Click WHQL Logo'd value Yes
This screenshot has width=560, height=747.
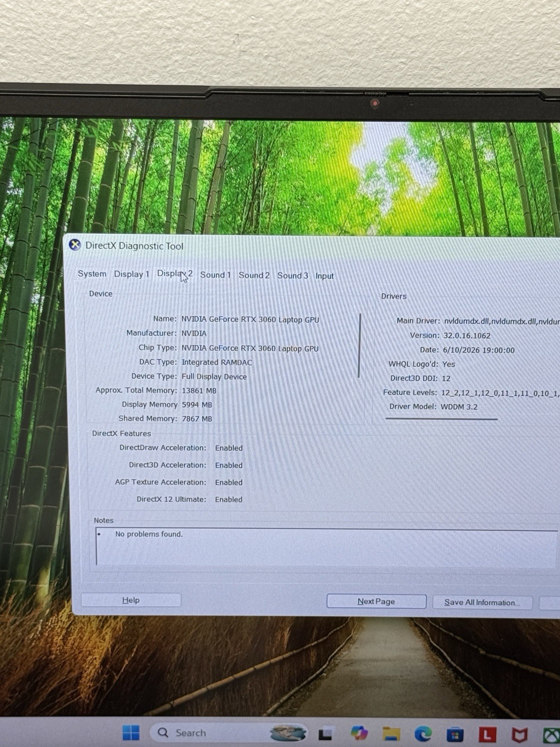click(x=448, y=364)
